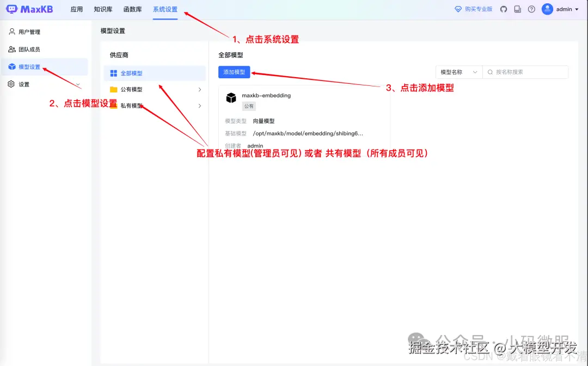This screenshot has height=366, width=588.
Task: Open the admin account dropdown arrow
Action: click(x=576, y=9)
